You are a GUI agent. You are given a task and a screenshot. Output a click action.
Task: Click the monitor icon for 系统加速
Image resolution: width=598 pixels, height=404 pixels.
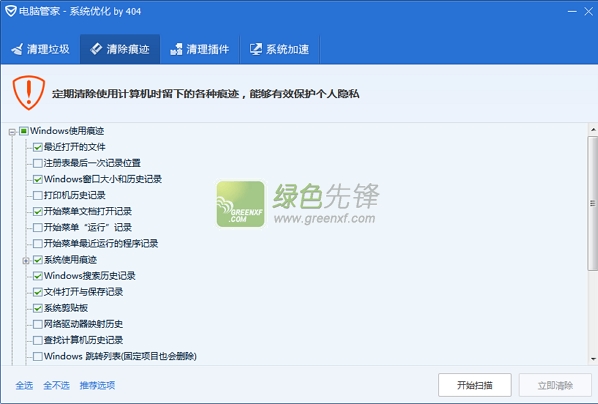[x=256, y=49]
